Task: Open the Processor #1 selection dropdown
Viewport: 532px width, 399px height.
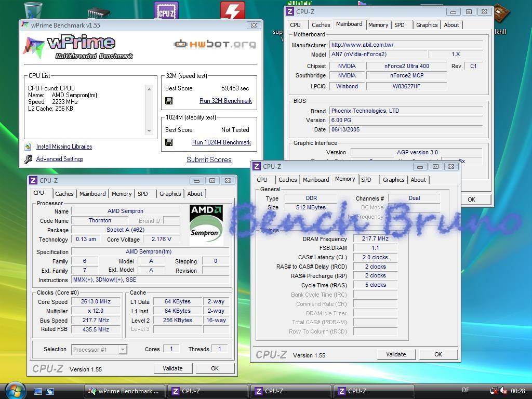Action: click(x=123, y=349)
